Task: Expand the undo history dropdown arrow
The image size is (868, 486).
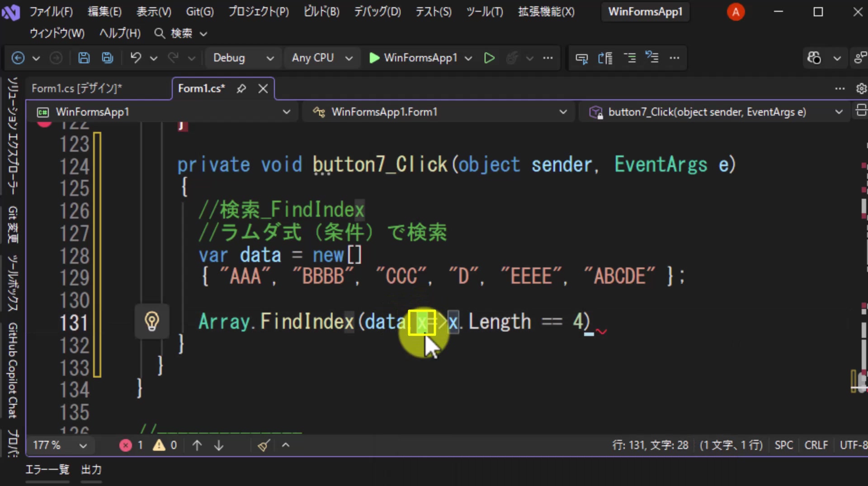Action: pos(154,58)
